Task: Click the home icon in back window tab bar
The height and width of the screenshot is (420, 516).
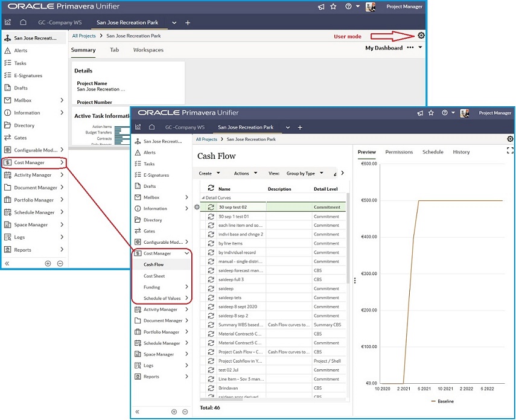Action: coord(23,22)
